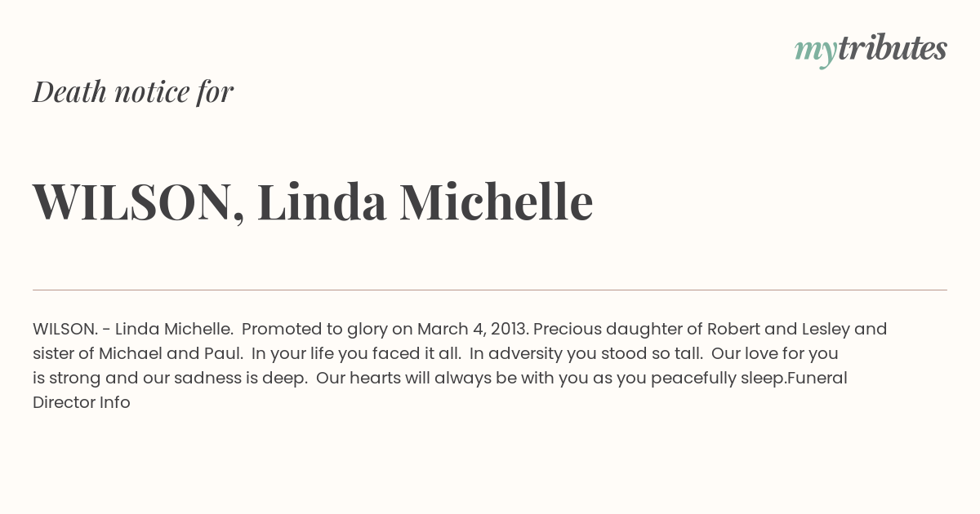
Task: Click the date 'March 4, 2013'
Action: (x=473, y=329)
